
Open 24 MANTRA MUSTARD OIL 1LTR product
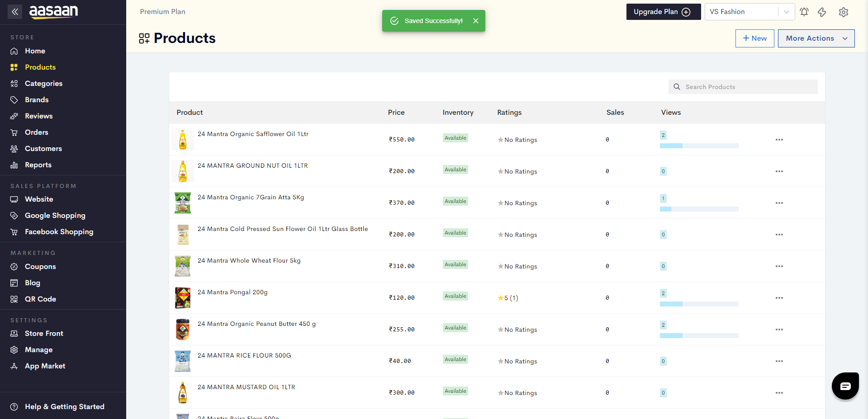click(x=247, y=387)
